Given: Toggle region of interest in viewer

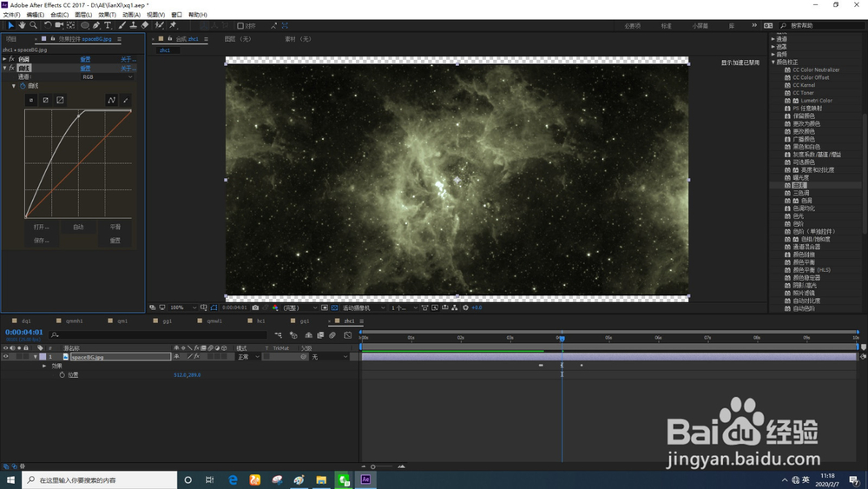Looking at the screenshot, I should point(325,307).
